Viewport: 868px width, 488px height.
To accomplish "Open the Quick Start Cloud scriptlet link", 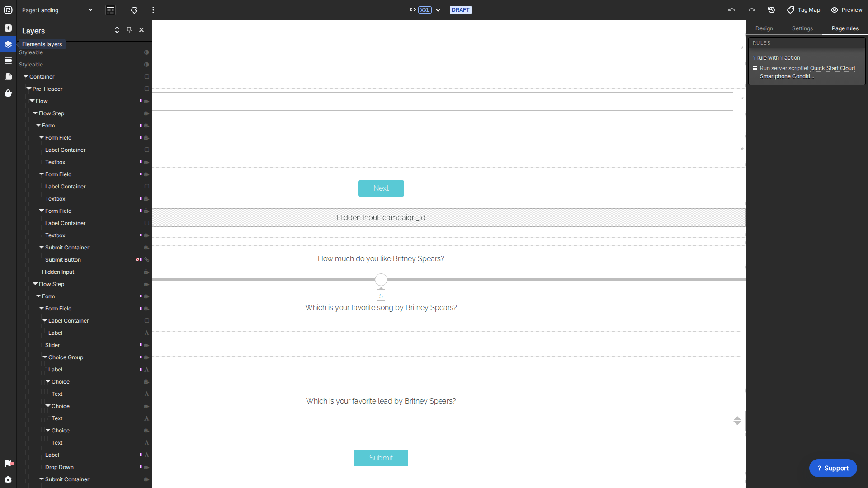I will [x=807, y=72].
